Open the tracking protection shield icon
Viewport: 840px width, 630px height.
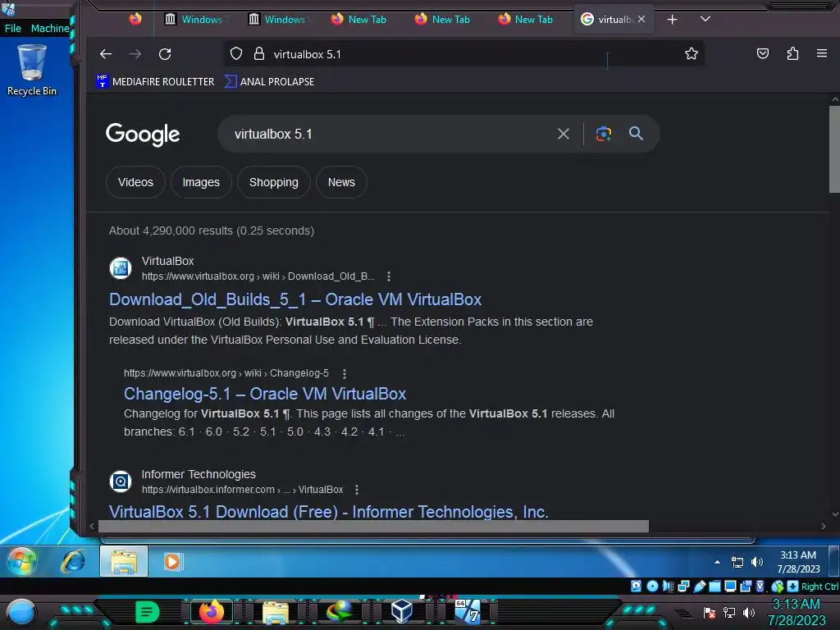pyautogui.click(x=236, y=53)
